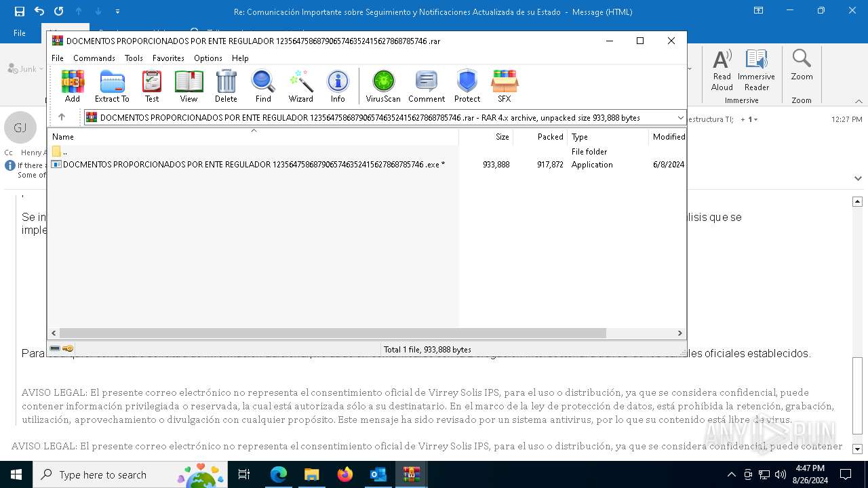Viewport: 868px width, 488px height.
Task: Open the Tools menu
Action: point(134,58)
